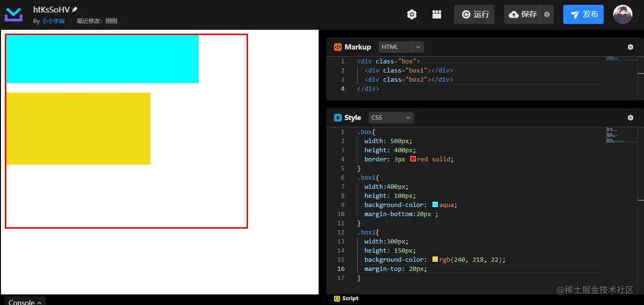The image size is (644, 305).
Task: Click the 运行 run button
Action: click(474, 14)
